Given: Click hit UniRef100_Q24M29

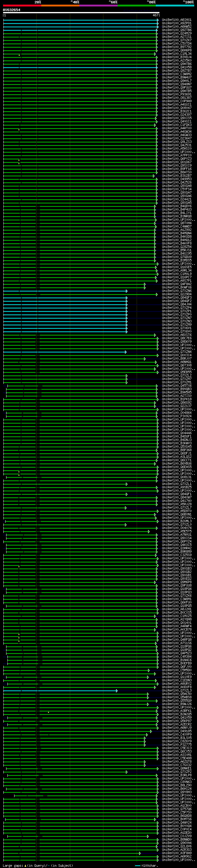Looking at the screenshot, I should click(x=176, y=33).
